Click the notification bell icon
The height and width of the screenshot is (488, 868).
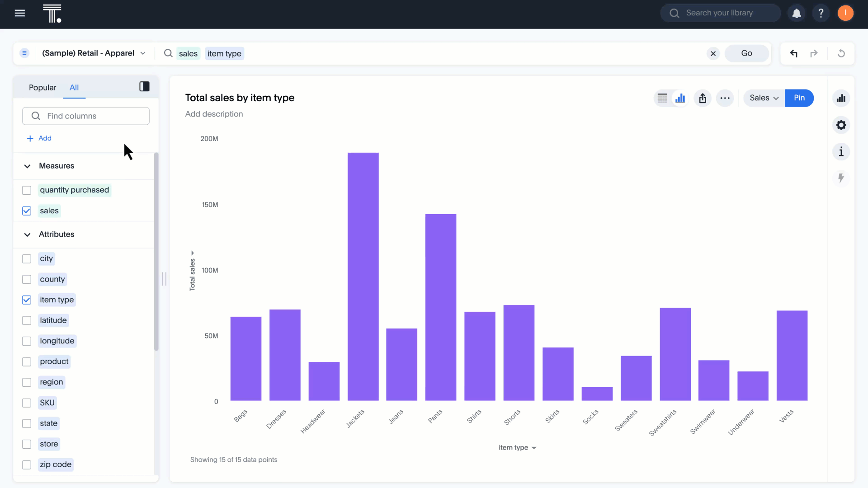797,13
